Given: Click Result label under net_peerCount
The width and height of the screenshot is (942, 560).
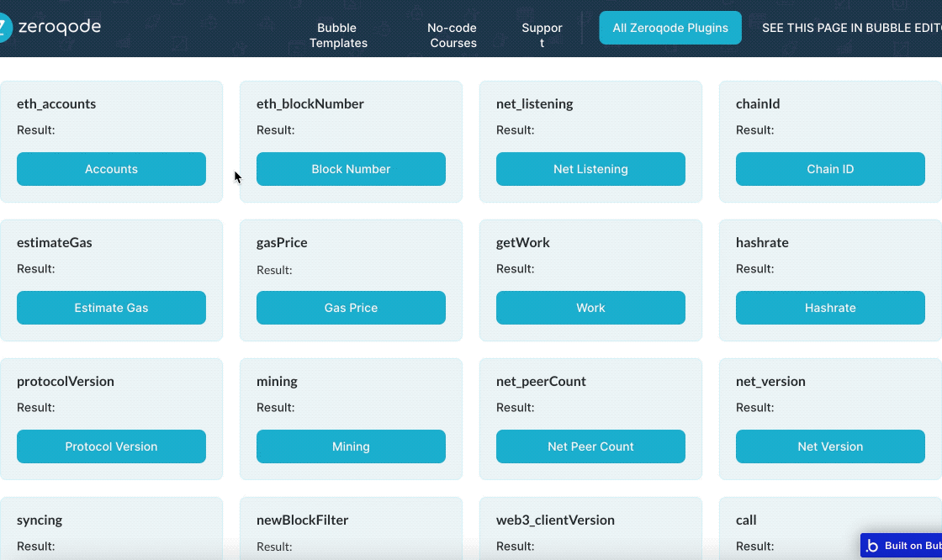Looking at the screenshot, I should pos(516,407).
